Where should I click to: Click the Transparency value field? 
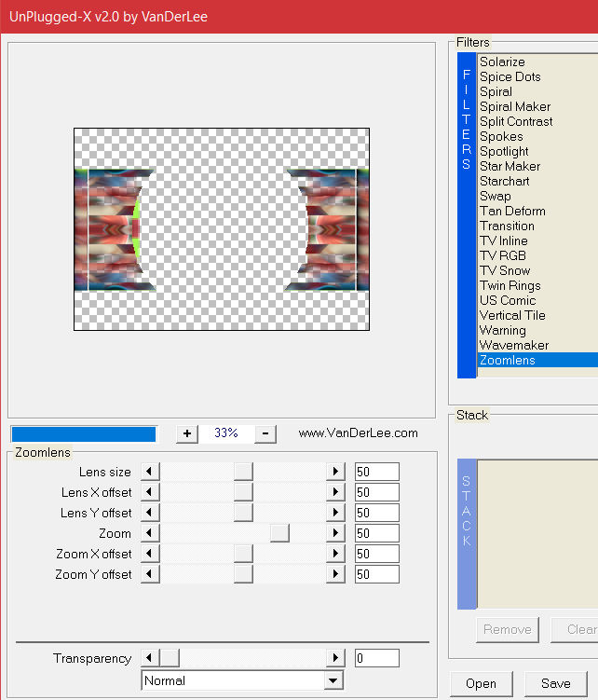376,658
